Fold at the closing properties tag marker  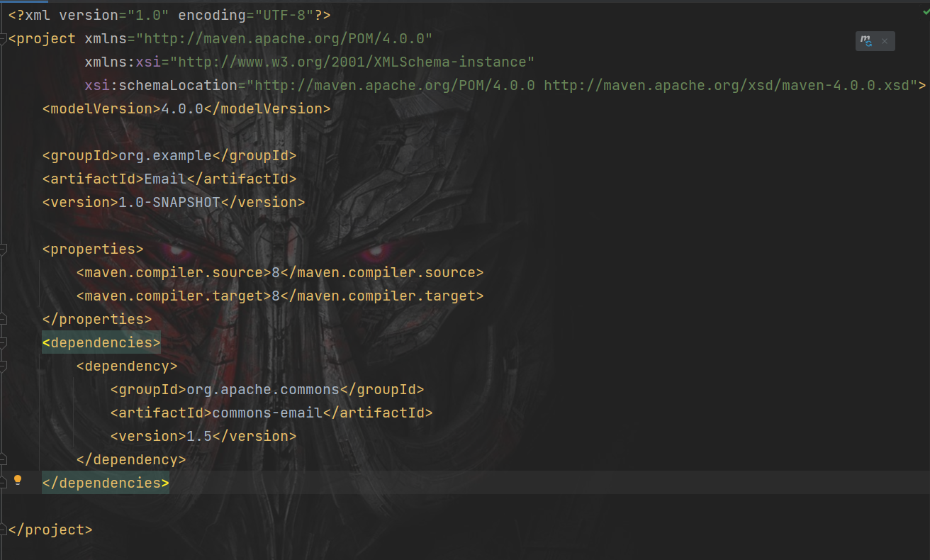(x=3, y=320)
